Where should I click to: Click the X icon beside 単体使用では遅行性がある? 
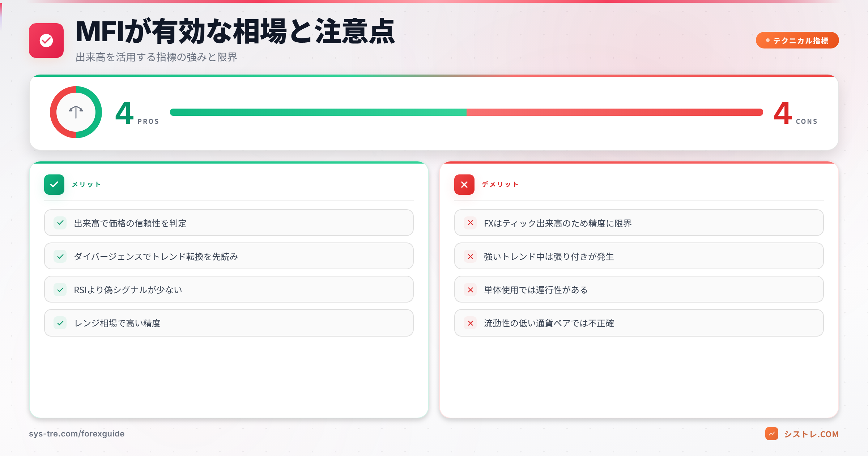pos(471,290)
